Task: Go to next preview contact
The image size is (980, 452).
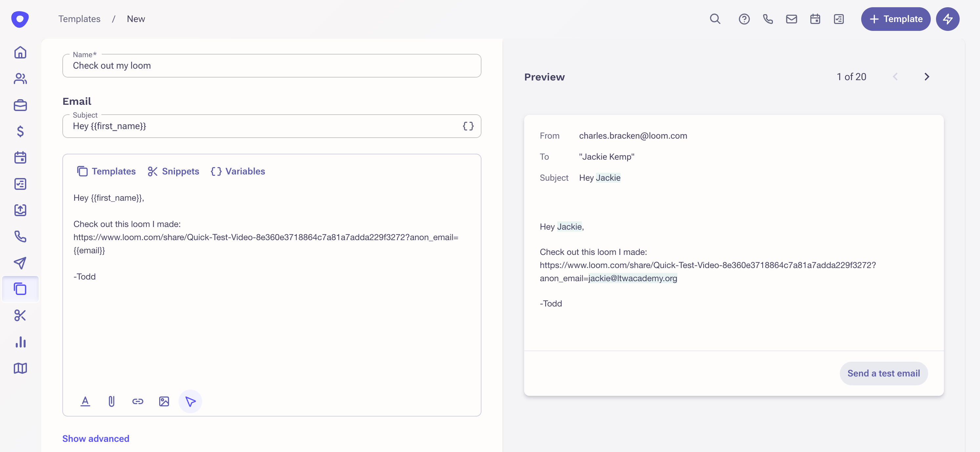Action: (927, 77)
